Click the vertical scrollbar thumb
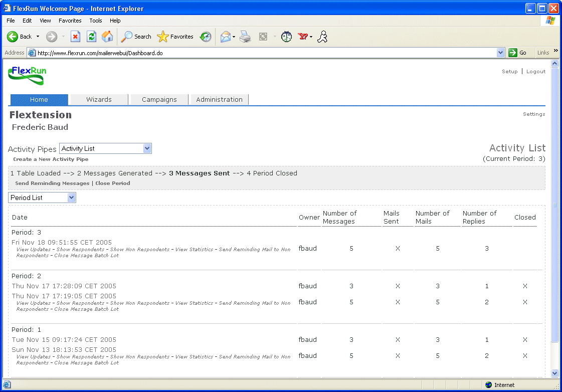Image resolution: width=562 pixels, height=392 pixels. [555, 205]
